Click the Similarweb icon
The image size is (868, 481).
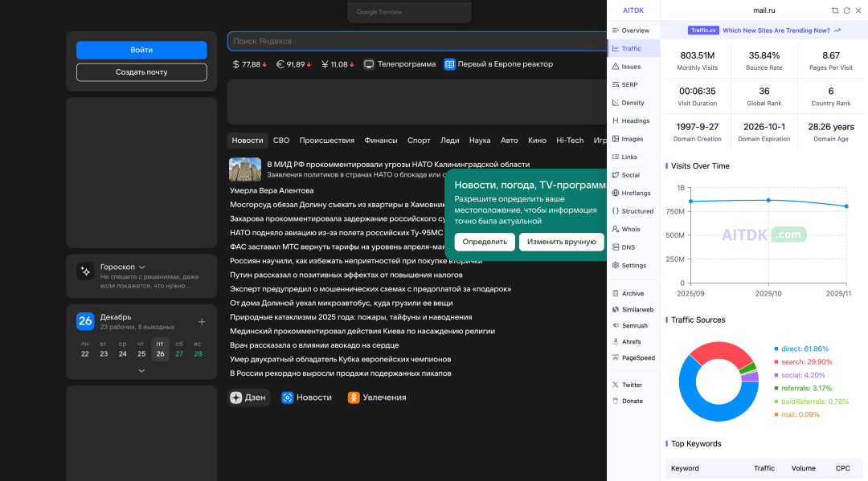[x=616, y=310]
